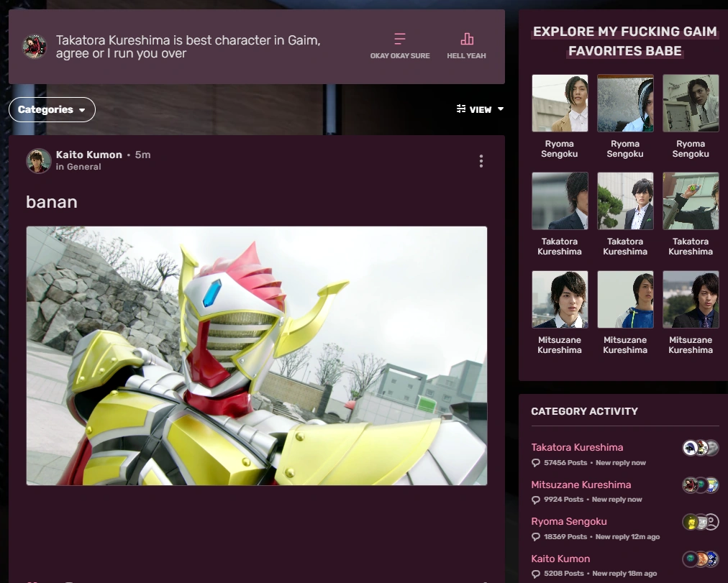Open the Categories dropdown

coord(52,109)
